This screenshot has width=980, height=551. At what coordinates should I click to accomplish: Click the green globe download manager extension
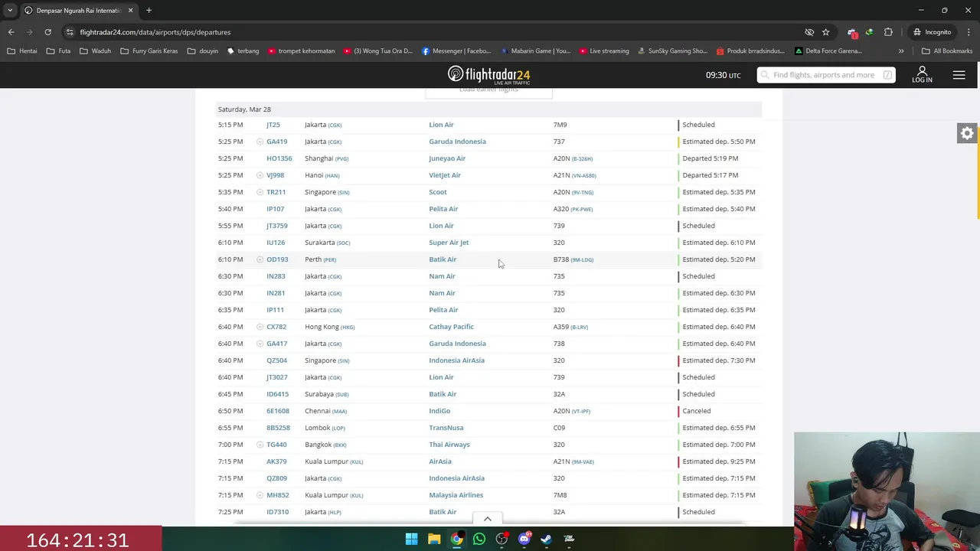[x=869, y=32]
